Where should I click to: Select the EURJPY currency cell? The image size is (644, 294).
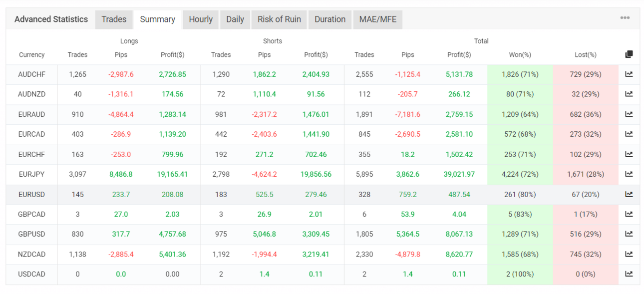(x=31, y=174)
